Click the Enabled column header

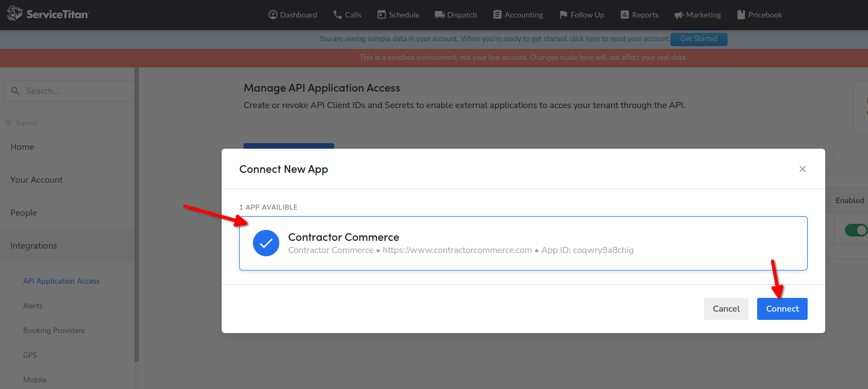849,200
